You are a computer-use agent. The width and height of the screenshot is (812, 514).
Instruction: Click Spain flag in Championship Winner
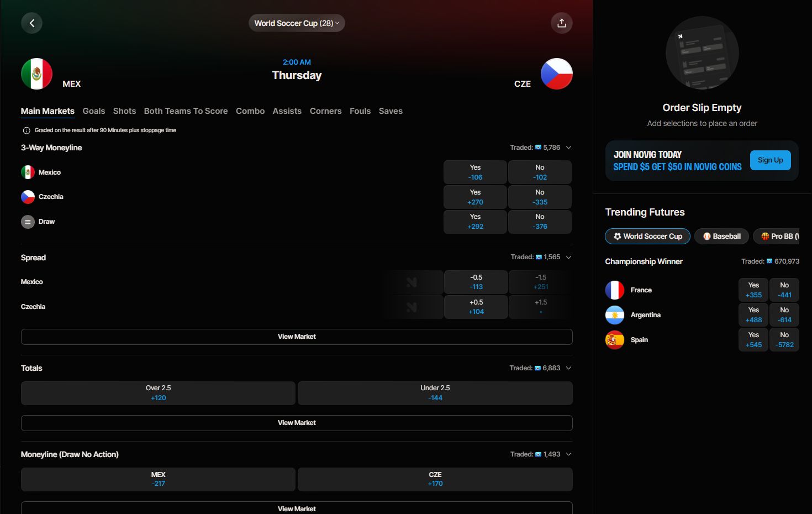[x=614, y=340]
